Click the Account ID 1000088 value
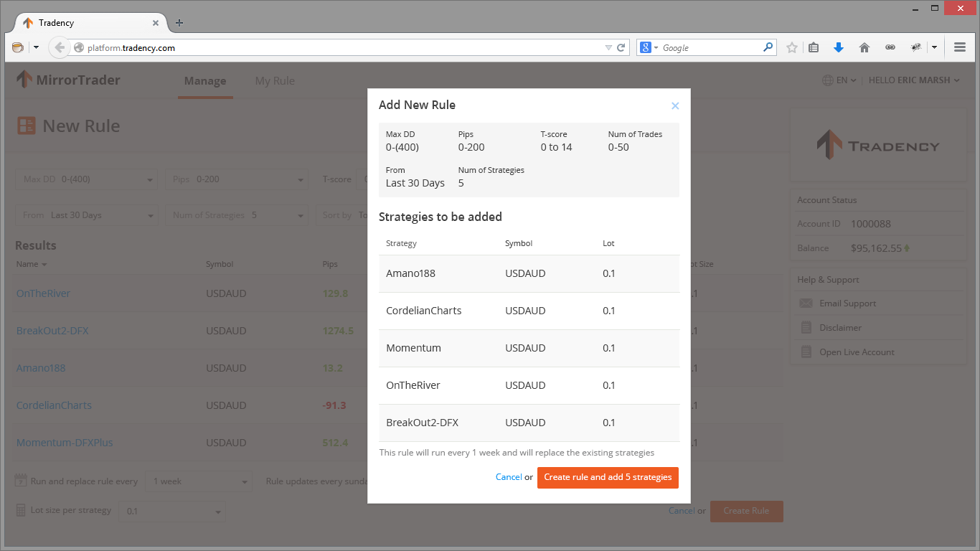The image size is (980, 551). coord(871,224)
